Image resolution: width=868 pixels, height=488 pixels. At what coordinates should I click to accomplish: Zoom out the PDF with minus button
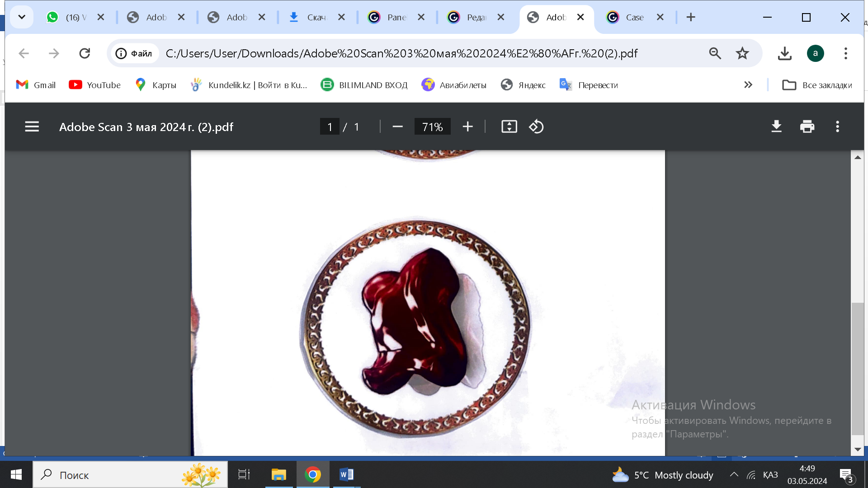(397, 127)
